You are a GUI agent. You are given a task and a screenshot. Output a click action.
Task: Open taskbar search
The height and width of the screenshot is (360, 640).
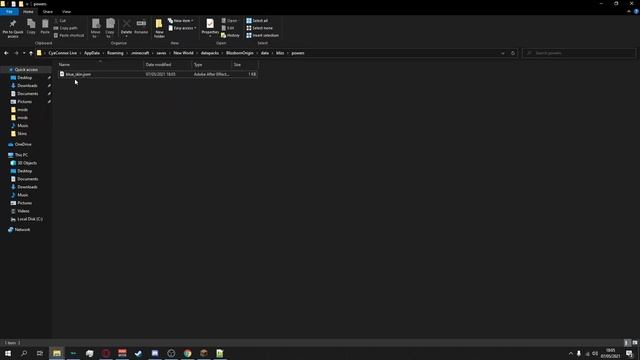coord(24,353)
